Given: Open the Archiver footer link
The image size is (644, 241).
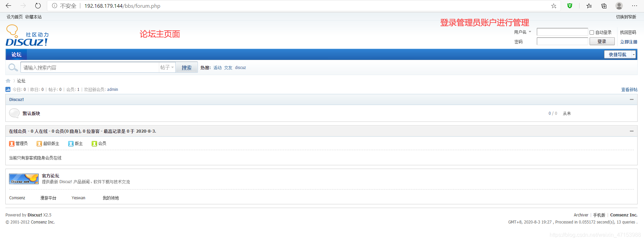Looking at the screenshot, I should coord(581,215).
